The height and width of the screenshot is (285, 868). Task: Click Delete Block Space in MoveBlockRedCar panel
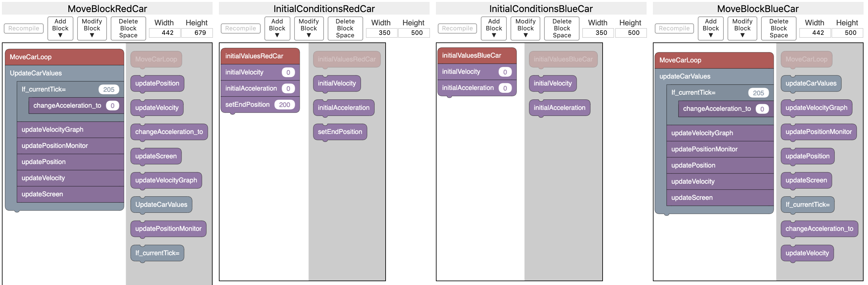[x=128, y=28]
